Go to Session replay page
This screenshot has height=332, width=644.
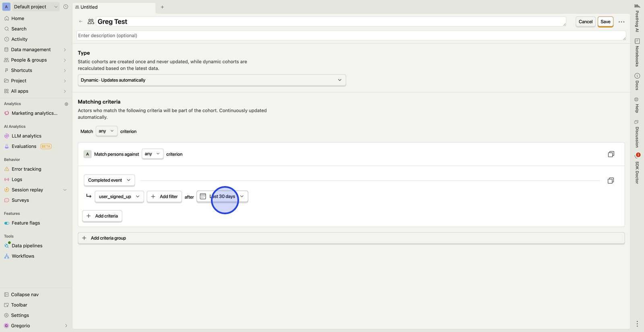click(x=27, y=190)
